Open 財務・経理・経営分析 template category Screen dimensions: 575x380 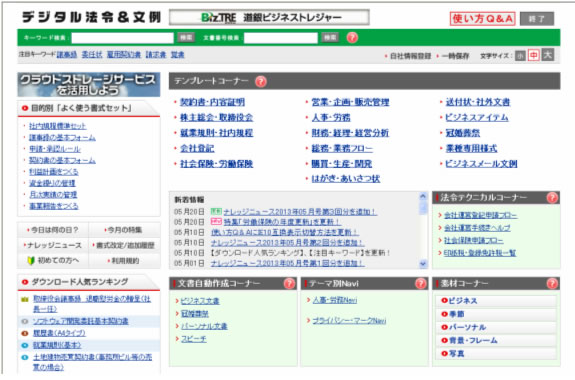pos(350,133)
